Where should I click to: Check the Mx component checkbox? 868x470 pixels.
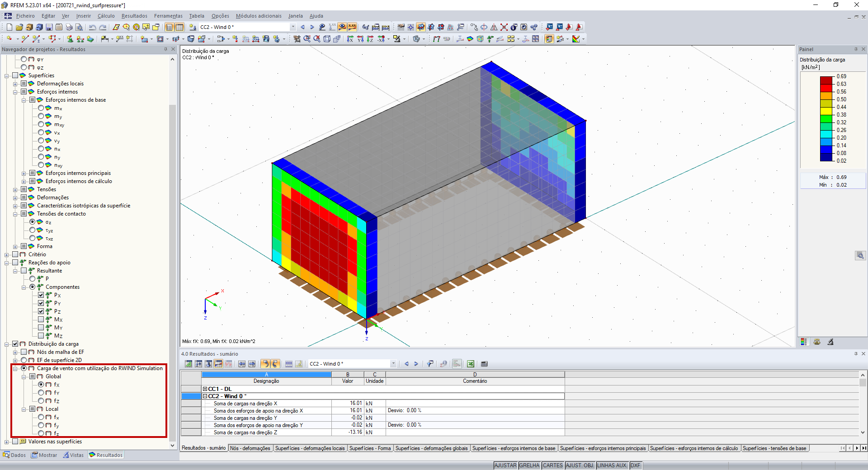(x=41, y=320)
